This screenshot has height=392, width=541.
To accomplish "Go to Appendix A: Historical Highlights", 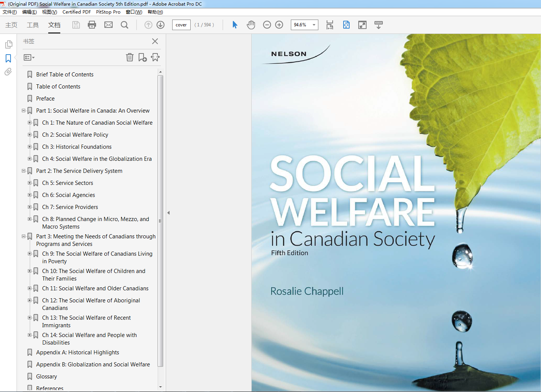I will coord(78,352).
